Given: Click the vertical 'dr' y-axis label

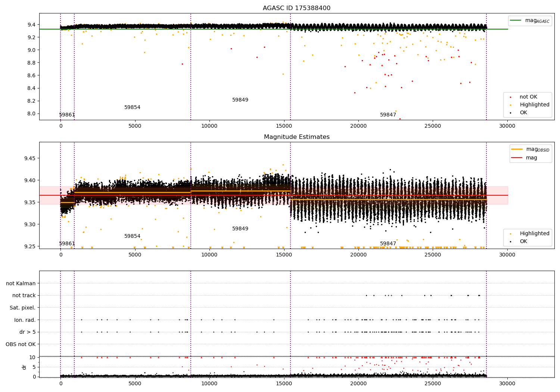Looking at the screenshot, I should point(24,367).
